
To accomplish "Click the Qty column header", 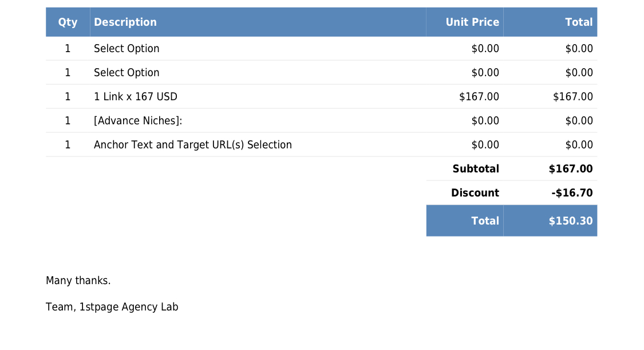I will [68, 22].
